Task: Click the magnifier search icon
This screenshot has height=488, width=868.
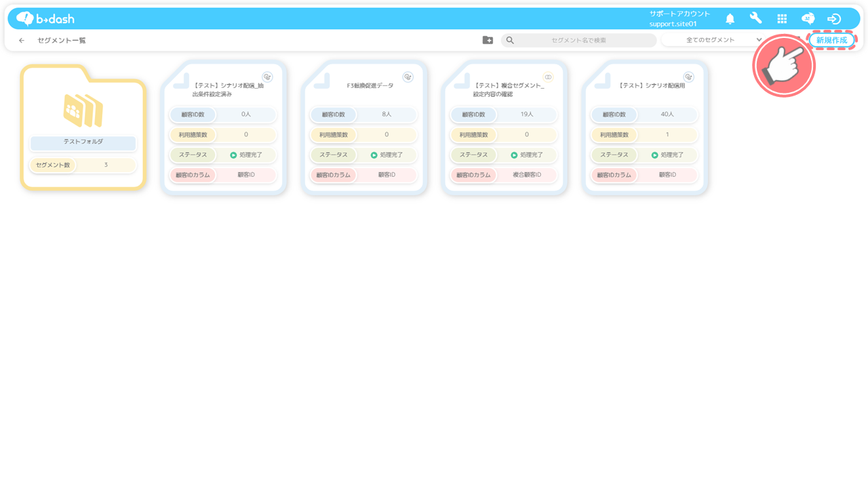Action: [510, 40]
